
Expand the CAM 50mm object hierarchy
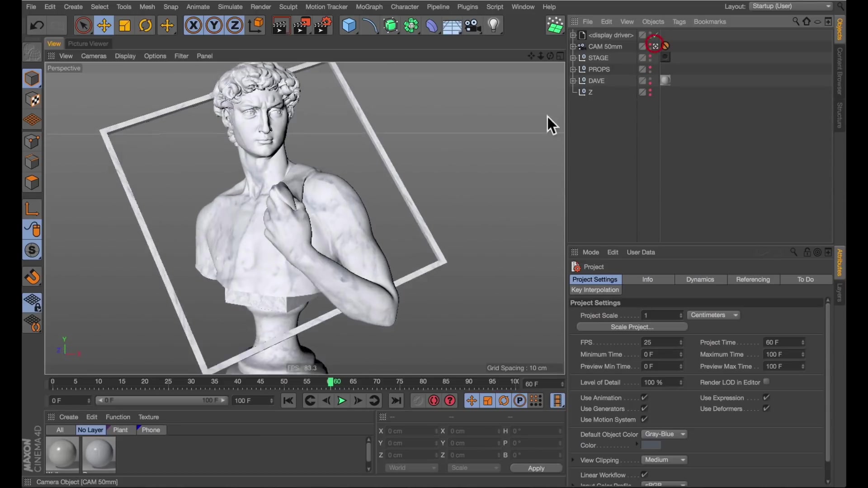tap(573, 47)
